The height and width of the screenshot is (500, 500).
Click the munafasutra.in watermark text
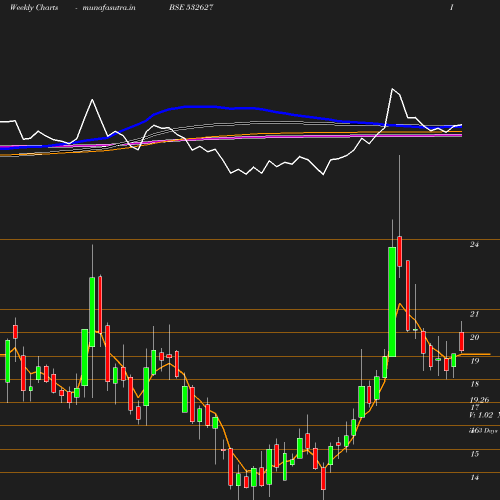[x=109, y=7]
